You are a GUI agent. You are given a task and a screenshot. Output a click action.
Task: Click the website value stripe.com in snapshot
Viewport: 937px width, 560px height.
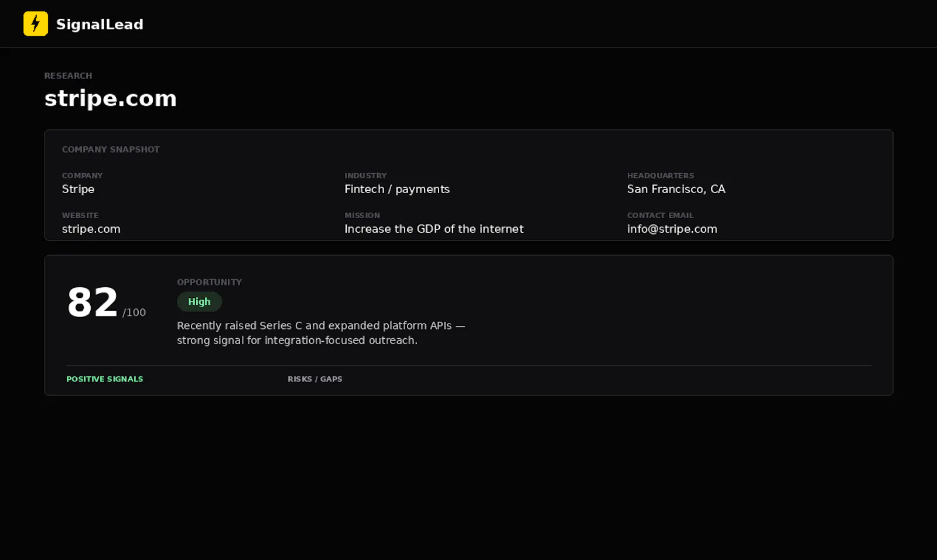coord(91,229)
